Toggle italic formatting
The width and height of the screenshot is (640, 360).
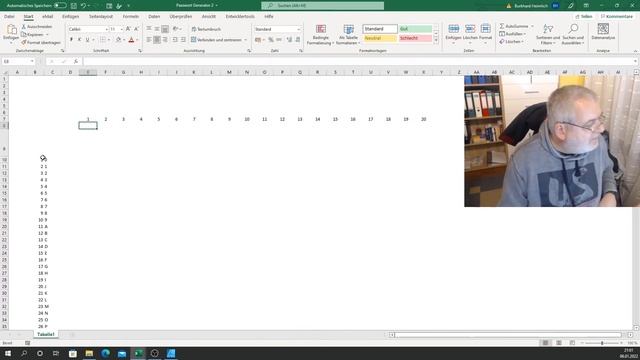tap(79, 40)
